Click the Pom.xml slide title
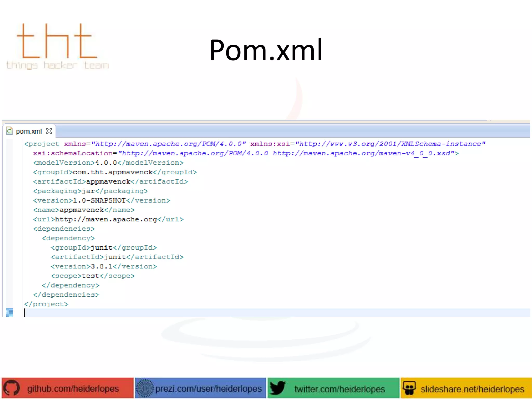532x399 pixels. (x=266, y=50)
